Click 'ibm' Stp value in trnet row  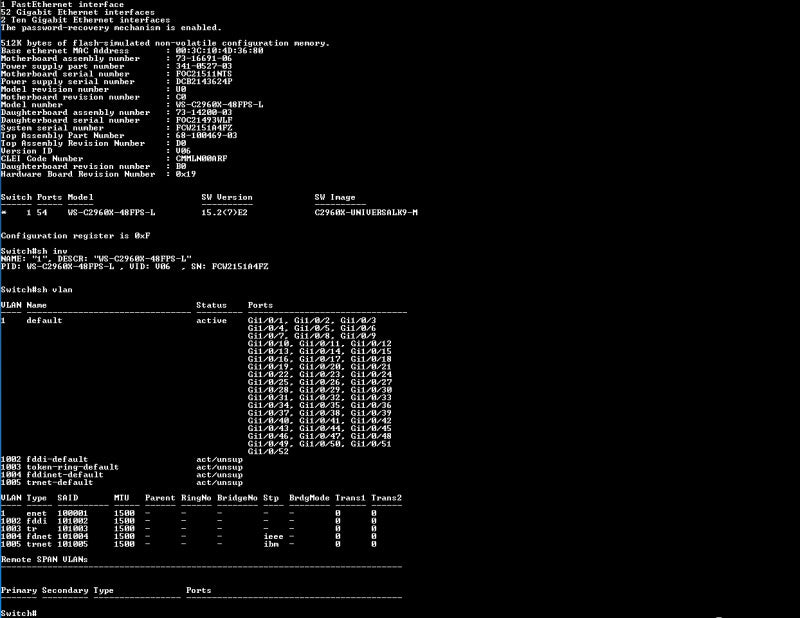(270, 544)
